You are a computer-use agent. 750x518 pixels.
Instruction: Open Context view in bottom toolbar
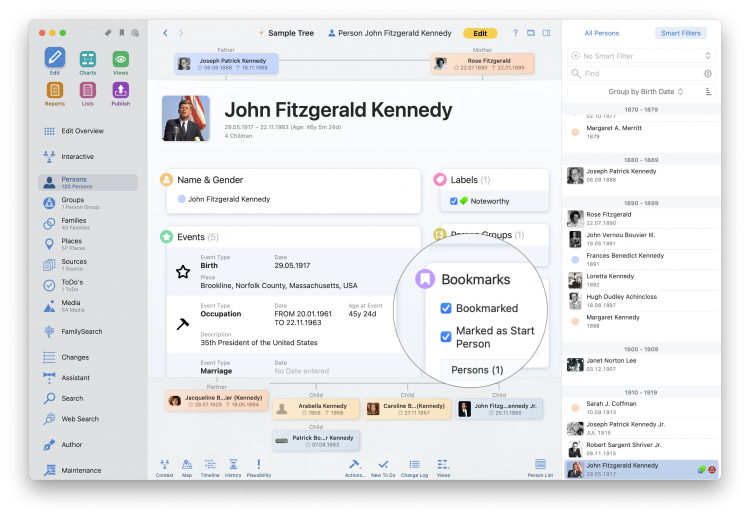point(165,468)
